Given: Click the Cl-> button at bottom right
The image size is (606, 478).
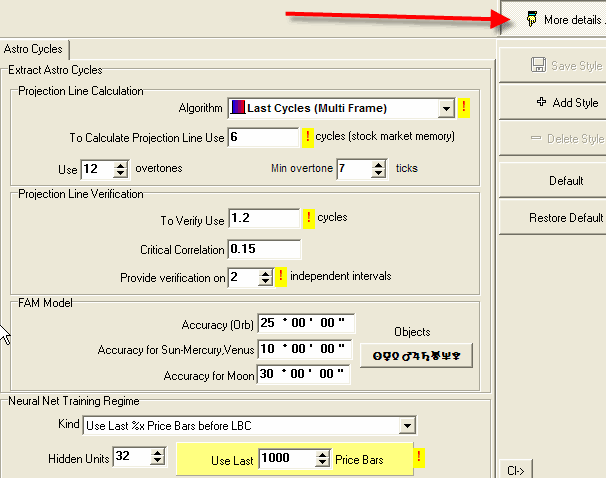Looking at the screenshot, I should [518, 469].
